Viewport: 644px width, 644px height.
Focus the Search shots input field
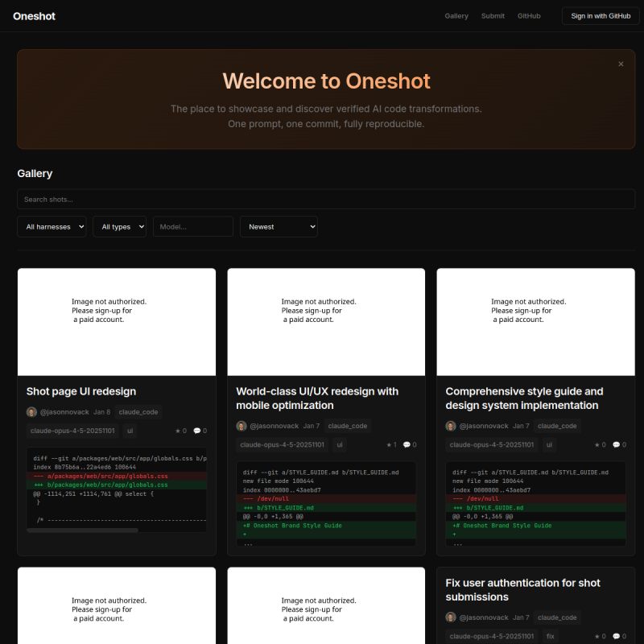326,199
